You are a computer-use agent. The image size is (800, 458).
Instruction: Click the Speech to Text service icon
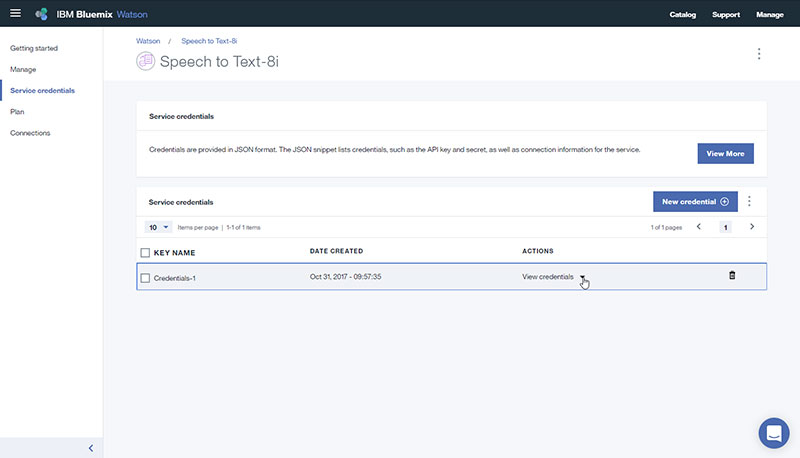pyautogui.click(x=145, y=61)
